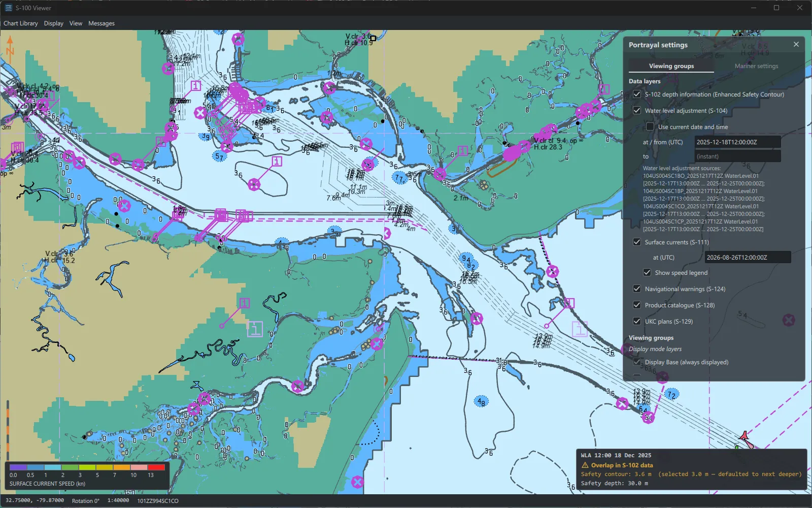The image size is (812, 508).
Task: Toggle UKC plans (S-129) checkbox
Action: coord(637,321)
